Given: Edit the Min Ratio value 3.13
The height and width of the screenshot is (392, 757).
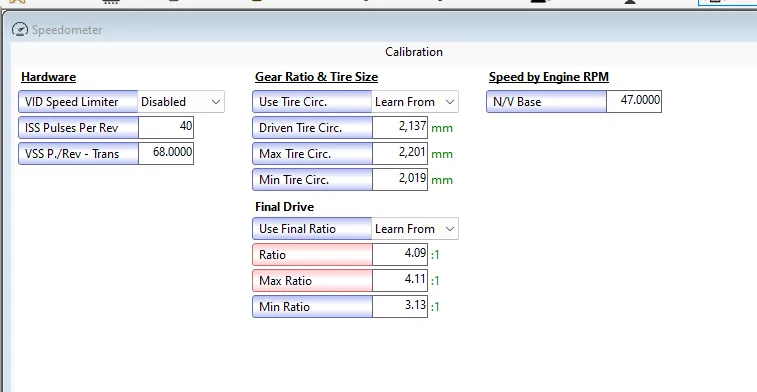Looking at the screenshot, I should (x=400, y=307).
